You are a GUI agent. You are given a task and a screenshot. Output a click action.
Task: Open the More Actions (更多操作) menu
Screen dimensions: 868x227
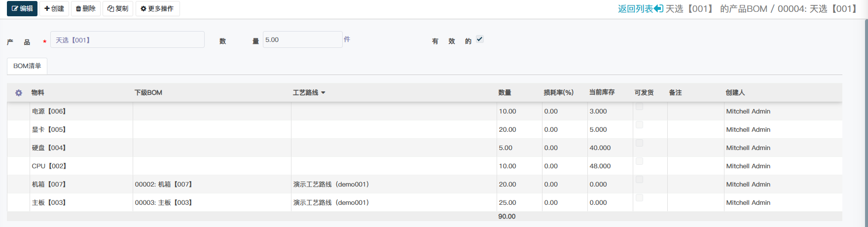coord(157,9)
